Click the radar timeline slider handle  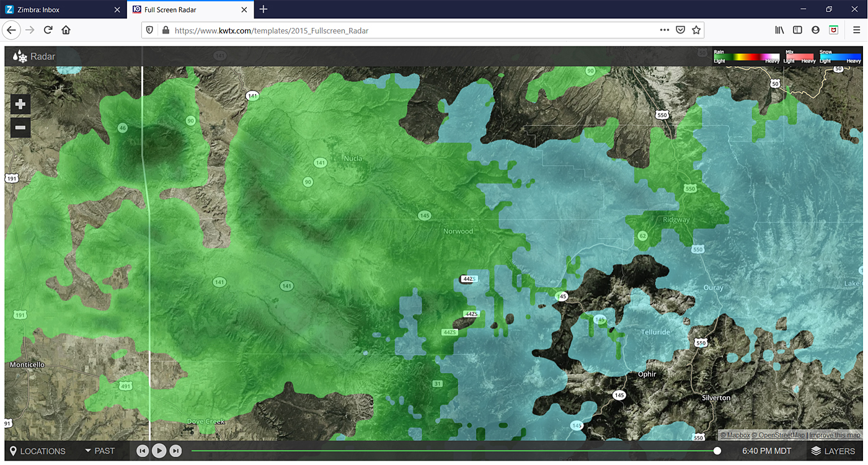717,451
